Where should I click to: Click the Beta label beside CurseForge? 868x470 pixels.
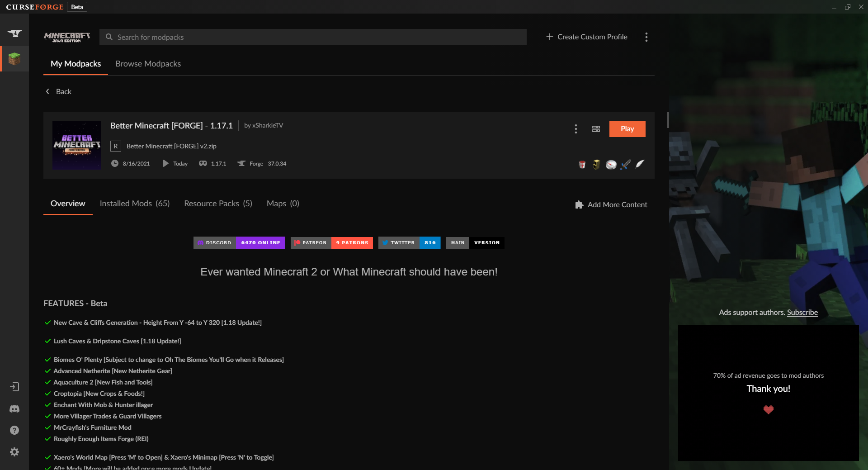pyautogui.click(x=77, y=7)
